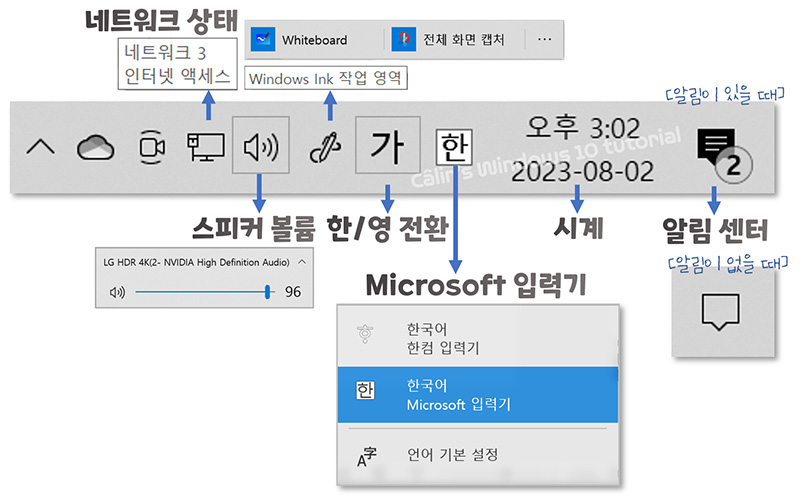Screen dimensions: 800x500
Task: Open the Windows Ink workspace pen icon
Action: point(325,147)
